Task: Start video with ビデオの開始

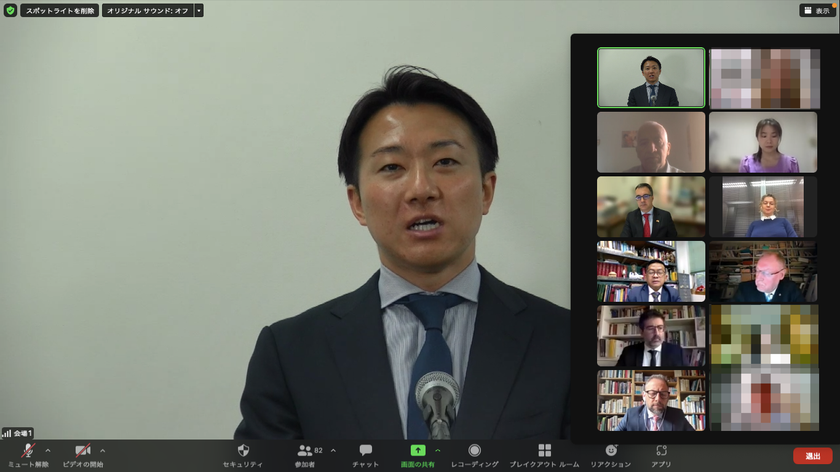Action: pyautogui.click(x=82, y=455)
